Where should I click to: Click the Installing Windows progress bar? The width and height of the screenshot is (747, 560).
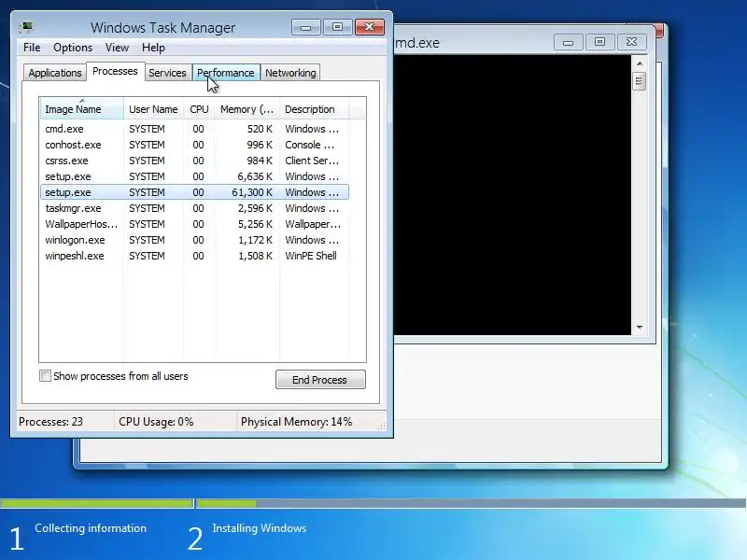472,503
